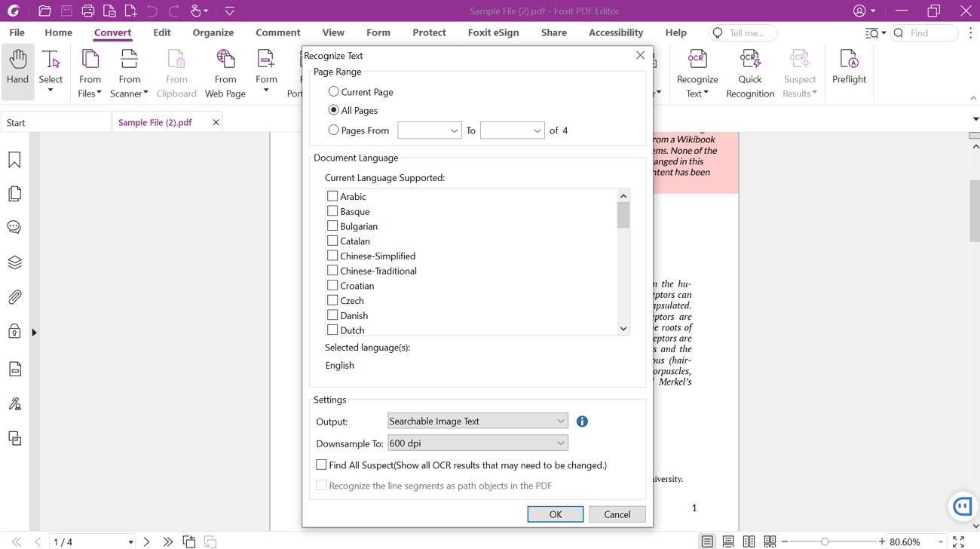Select the Hand tool
The width and height of the screenshot is (980, 549).
[18, 72]
